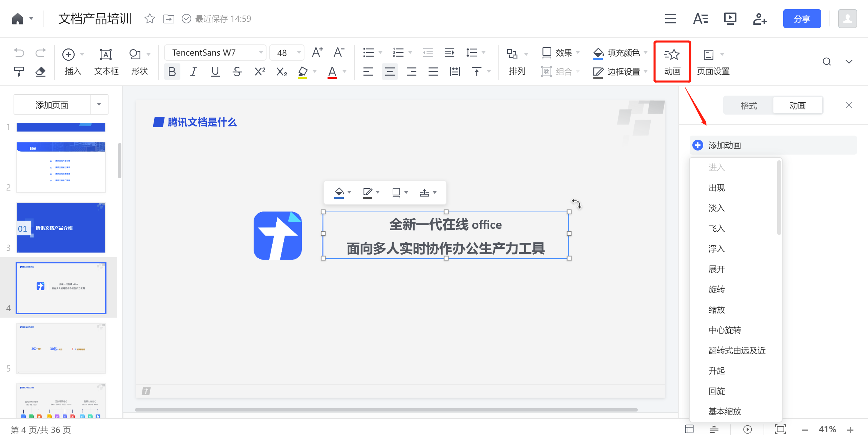Click the star to favorite the document
The image size is (868, 440).
tap(150, 19)
